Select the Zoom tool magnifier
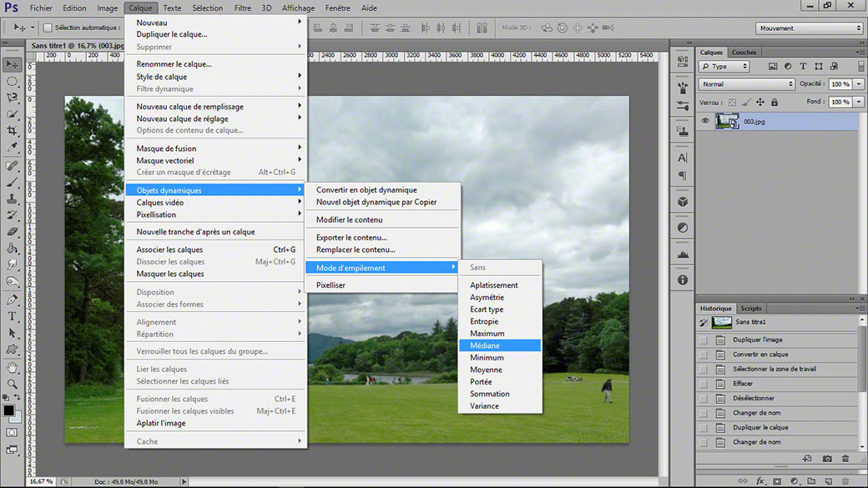 pyautogui.click(x=12, y=384)
